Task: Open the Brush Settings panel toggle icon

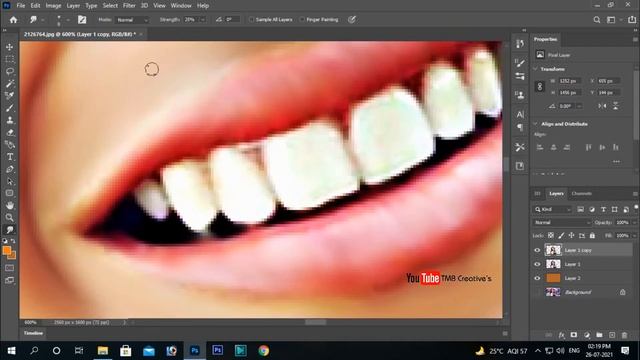Action: [82, 20]
